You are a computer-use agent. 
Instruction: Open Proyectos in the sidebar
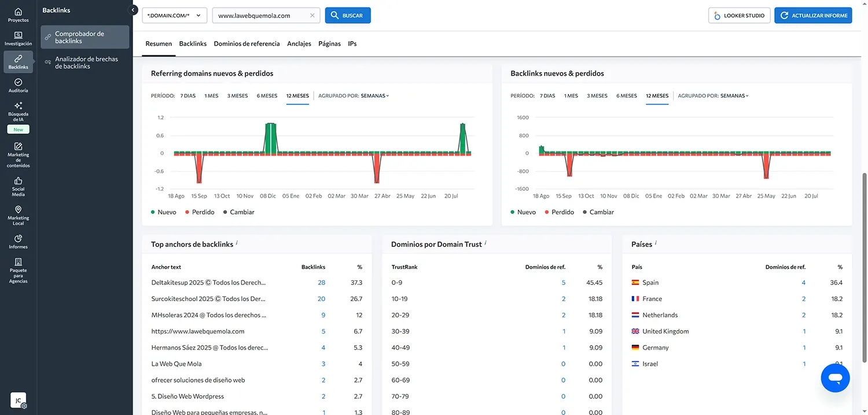pos(18,15)
